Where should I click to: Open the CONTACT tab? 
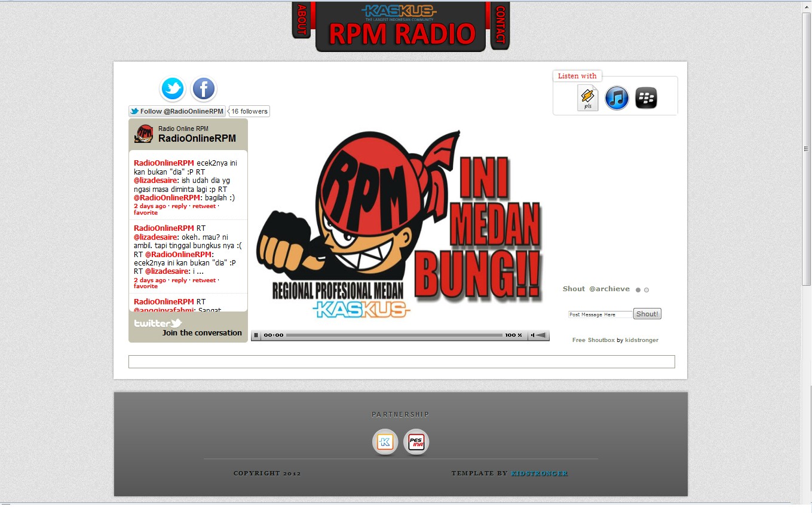coord(500,25)
